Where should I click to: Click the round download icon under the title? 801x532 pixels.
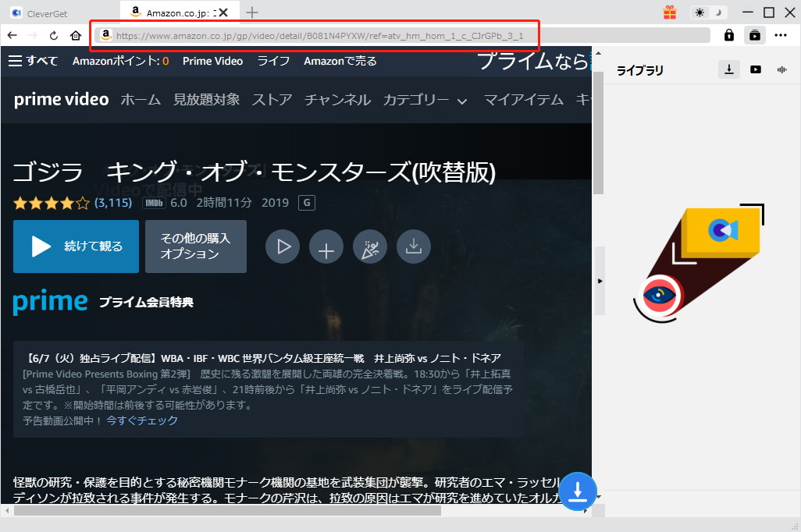pyautogui.click(x=413, y=246)
